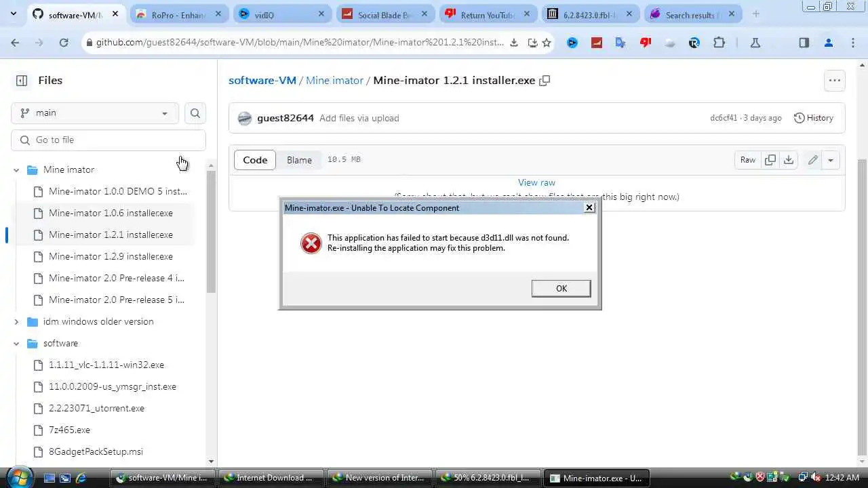The image size is (868, 488).
Task: Download raw file icon
Action: [789, 160]
